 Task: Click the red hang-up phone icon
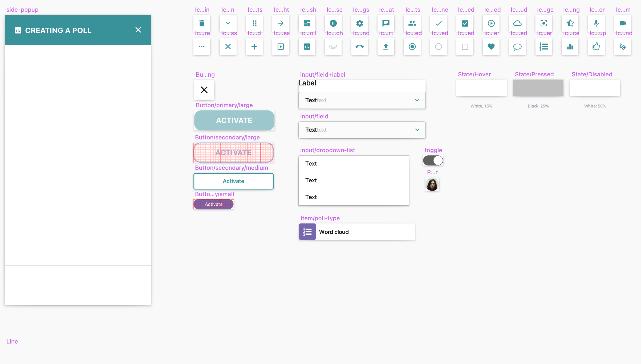tap(359, 47)
